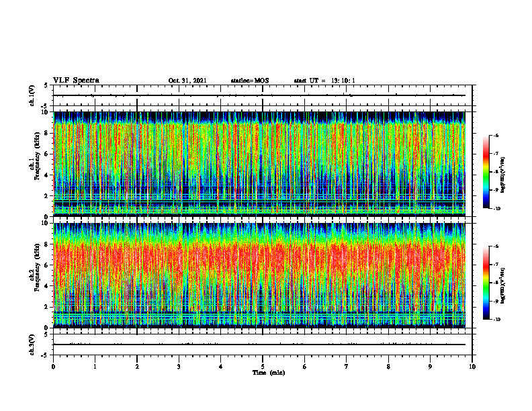Click the "-5" tick on ch.3(V) axis
The image size is (532, 411).
coord(44,355)
